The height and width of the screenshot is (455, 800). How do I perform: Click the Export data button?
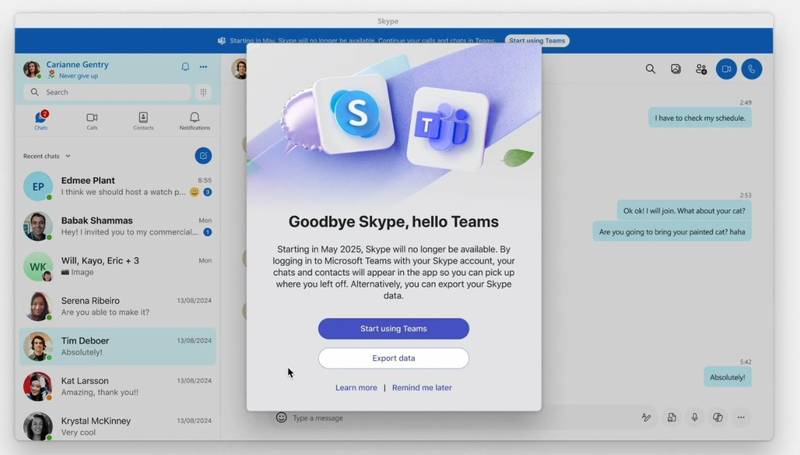393,358
